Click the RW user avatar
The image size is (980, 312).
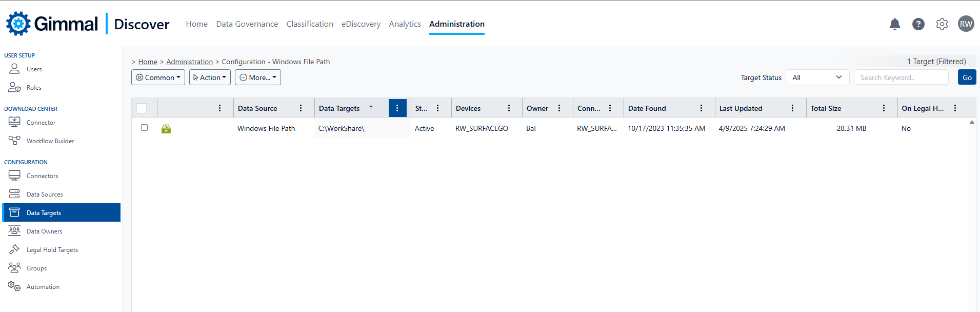pos(966,24)
